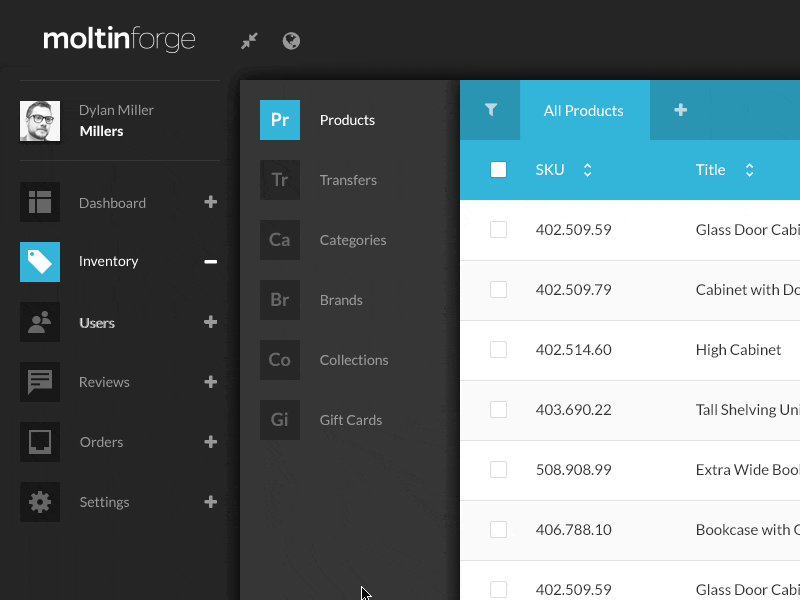Viewport: 800px width, 600px height.
Task: Click the collapse arrows icon in header
Action: [x=249, y=41]
